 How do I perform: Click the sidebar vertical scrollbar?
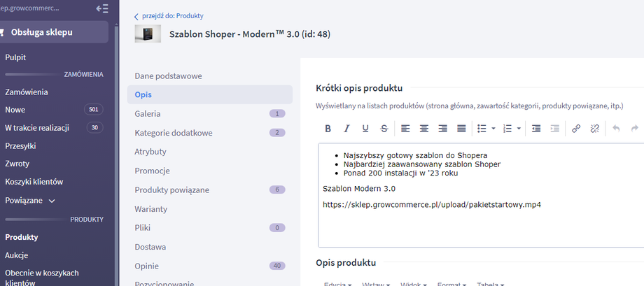[117, 156]
